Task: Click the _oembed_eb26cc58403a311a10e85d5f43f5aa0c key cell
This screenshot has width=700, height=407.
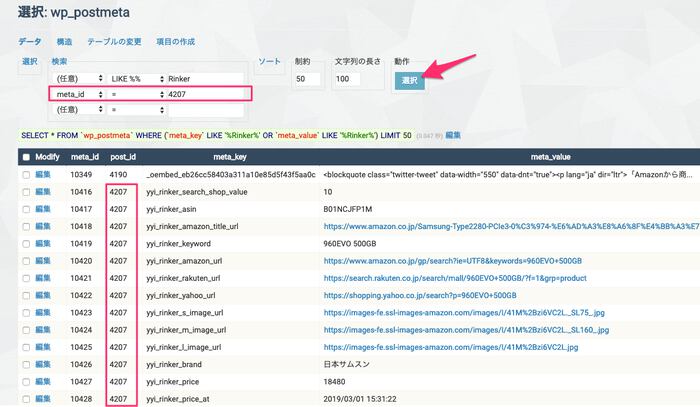Action: pos(231,174)
